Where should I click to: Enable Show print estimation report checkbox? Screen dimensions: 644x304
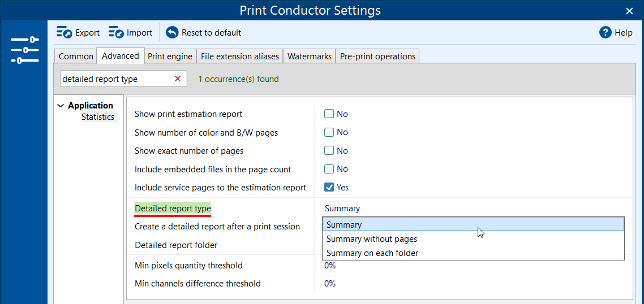329,114
